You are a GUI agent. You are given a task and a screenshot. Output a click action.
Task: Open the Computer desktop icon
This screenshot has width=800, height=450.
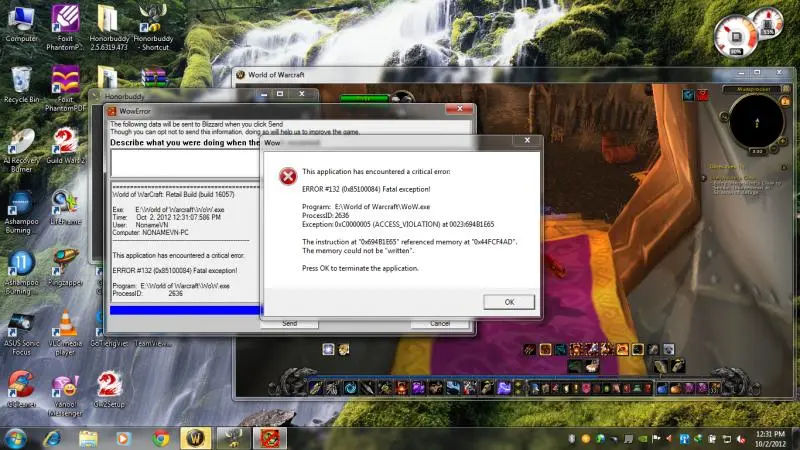click(x=21, y=22)
